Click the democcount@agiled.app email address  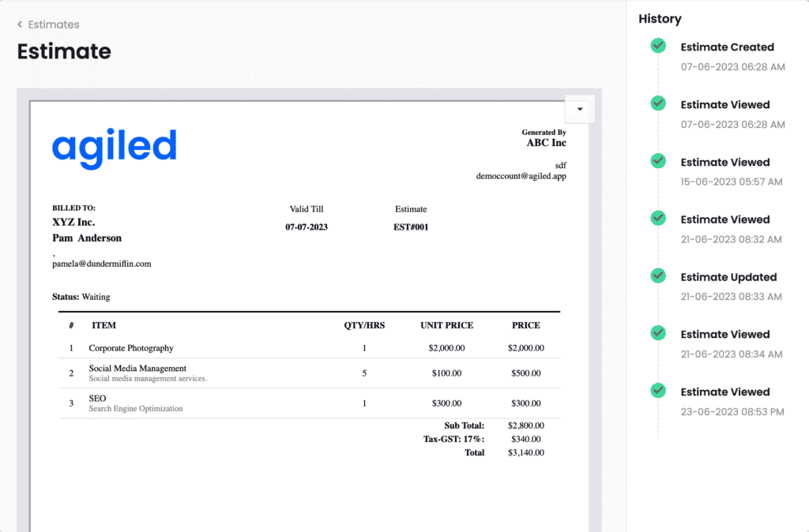coord(521,176)
